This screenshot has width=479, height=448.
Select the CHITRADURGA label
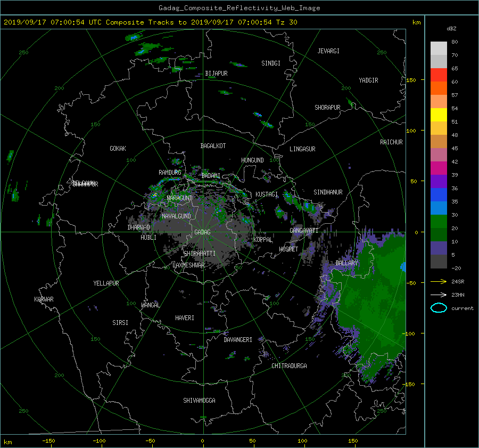pyautogui.click(x=289, y=366)
